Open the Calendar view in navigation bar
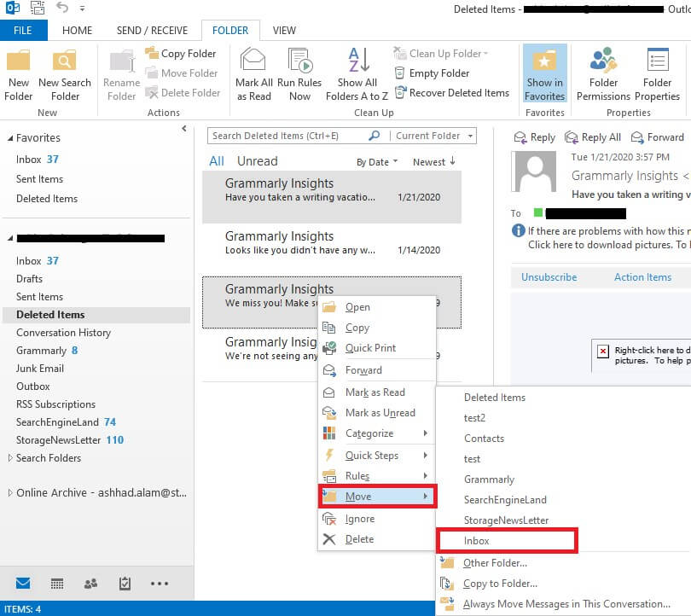This screenshot has width=691, height=616. [x=57, y=584]
